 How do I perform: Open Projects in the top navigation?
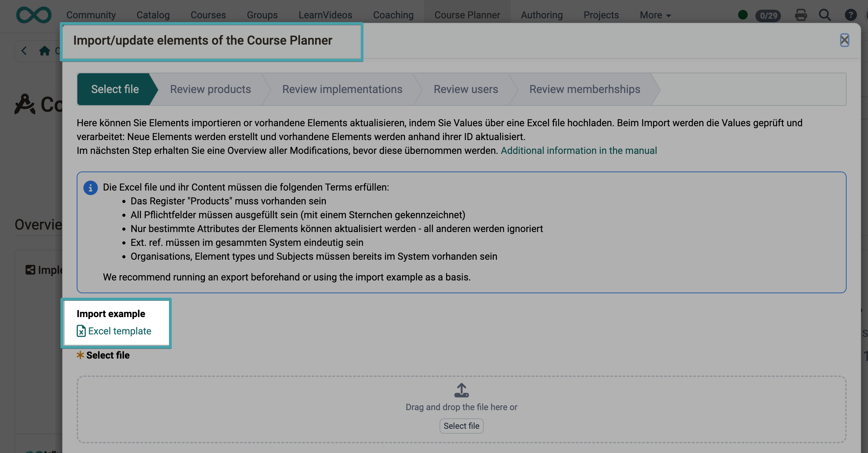[601, 15]
